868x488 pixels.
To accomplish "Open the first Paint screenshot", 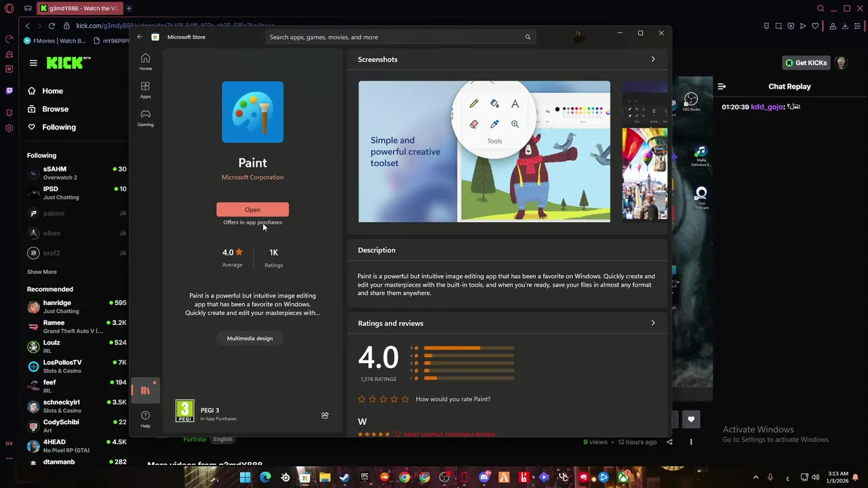I will pyautogui.click(x=484, y=152).
